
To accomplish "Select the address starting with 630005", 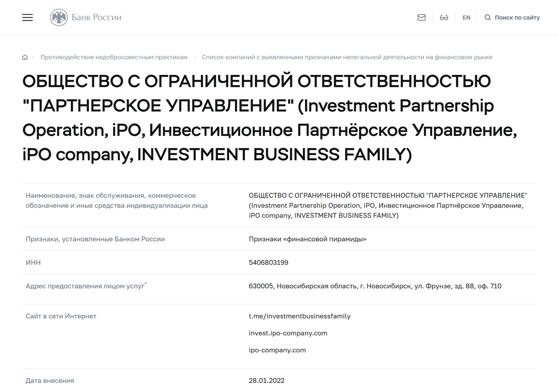I will click(x=375, y=286).
